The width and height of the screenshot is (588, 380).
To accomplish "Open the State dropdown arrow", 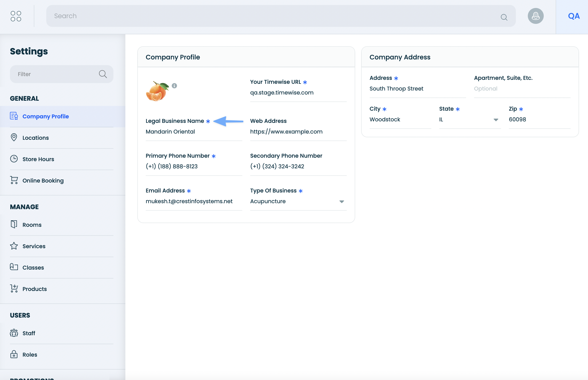I will [496, 120].
